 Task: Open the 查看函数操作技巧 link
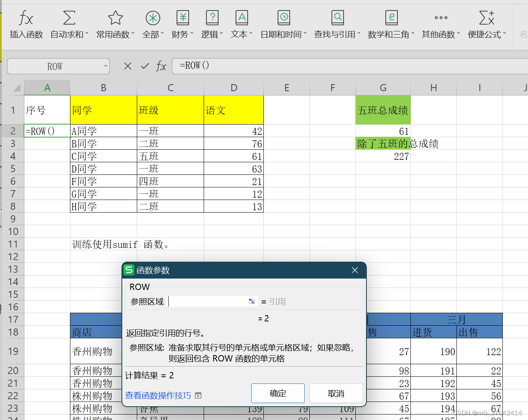158,395
